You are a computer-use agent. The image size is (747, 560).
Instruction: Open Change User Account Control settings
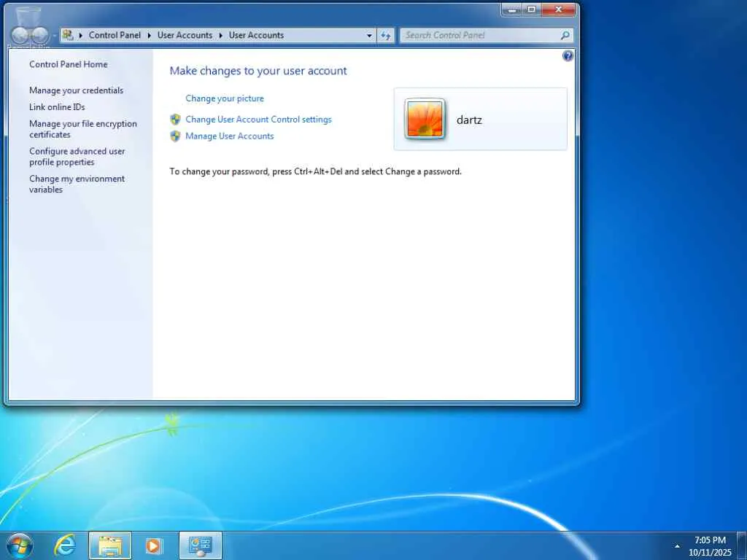pyautogui.click(x=259, y=120)
